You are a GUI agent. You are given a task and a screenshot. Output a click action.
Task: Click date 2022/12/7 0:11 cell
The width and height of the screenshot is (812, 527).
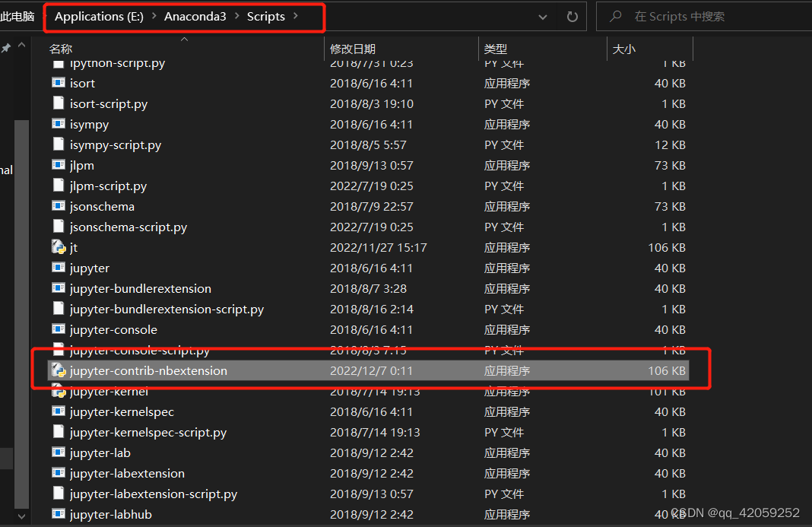click(x=371, y=371)
